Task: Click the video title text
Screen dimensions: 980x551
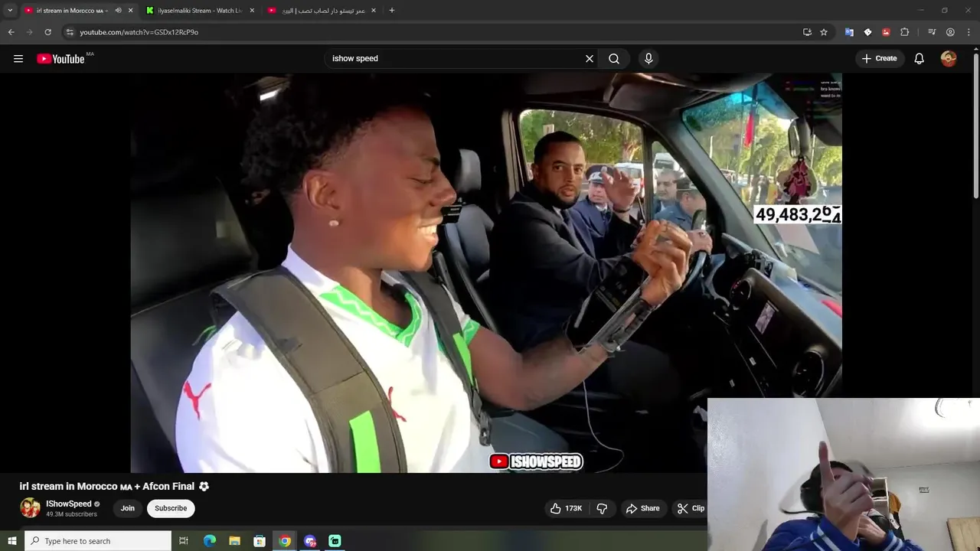Action: pos(107,486)
